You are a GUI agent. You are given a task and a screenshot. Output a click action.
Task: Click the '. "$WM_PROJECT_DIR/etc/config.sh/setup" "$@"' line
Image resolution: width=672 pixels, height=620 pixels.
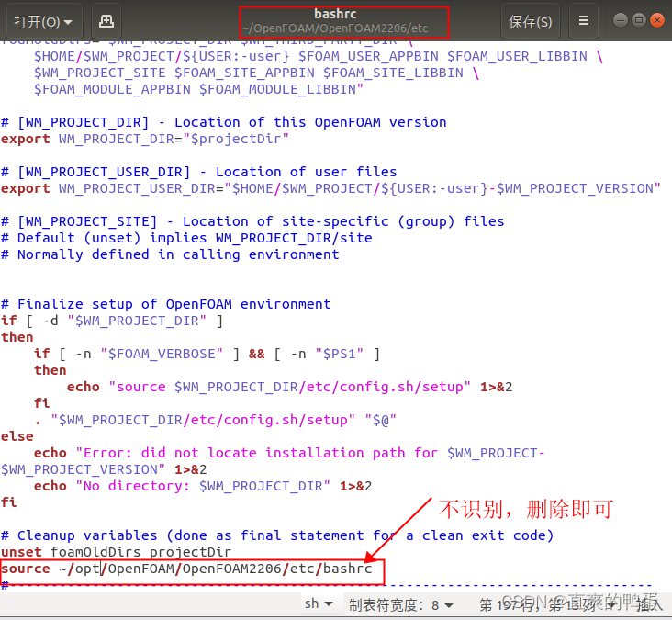click(215, 420)
